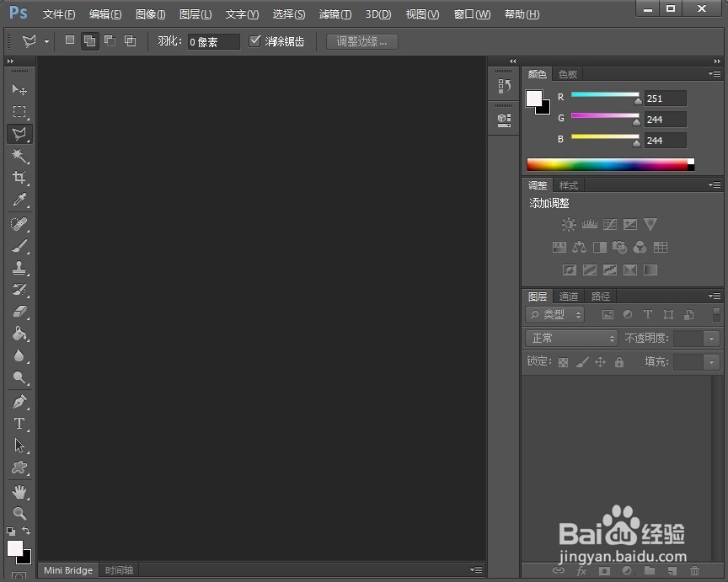Choose Add to Selection mode
Viewport: 728px width, 582px height.
pyautogui.click(x=89, y=40)
